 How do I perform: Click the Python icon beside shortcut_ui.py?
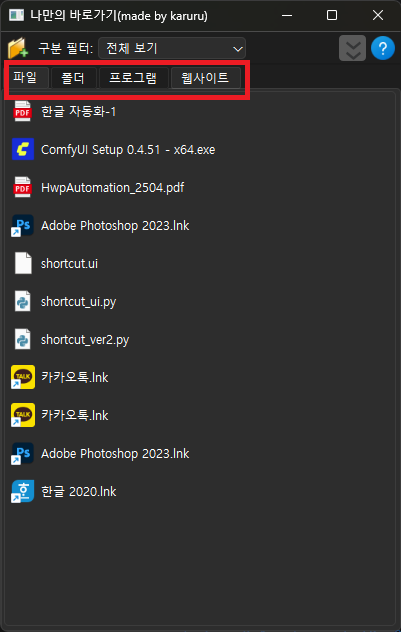pos(23,301)
